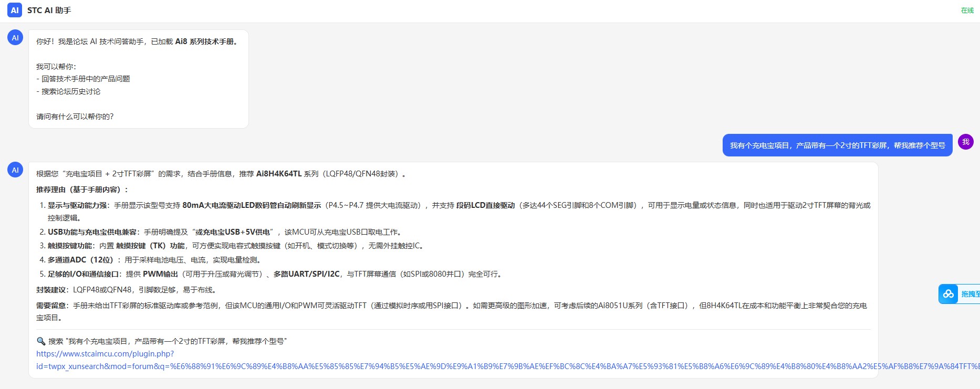The width and height of the screenshot is (980, 389).
Task: Click the magnifier icon before 搜索
Action: [41, 341]
